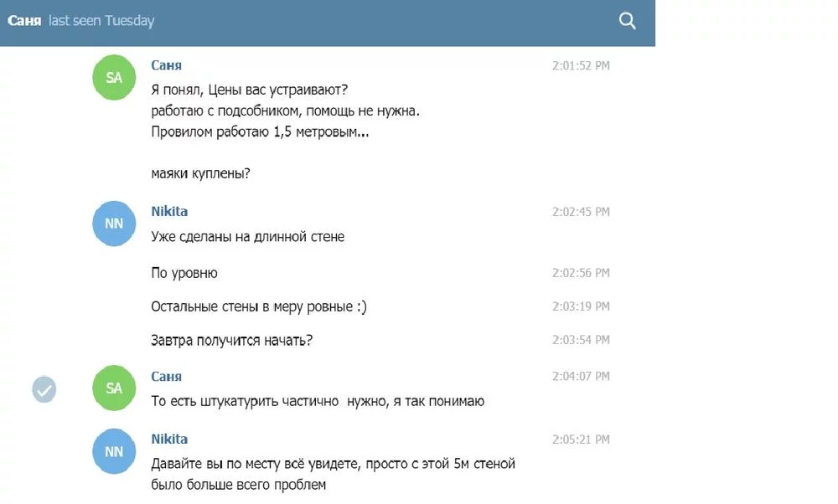Click the 2:01:52 PM timestamp
Viewport: 838px width, 504px height.
point(580,66)
